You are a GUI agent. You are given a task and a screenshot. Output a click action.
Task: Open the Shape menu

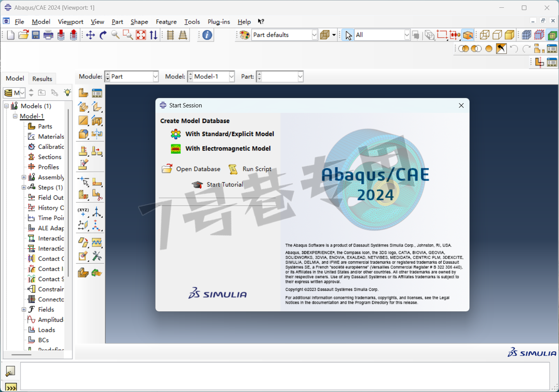[x=139, y=22]
